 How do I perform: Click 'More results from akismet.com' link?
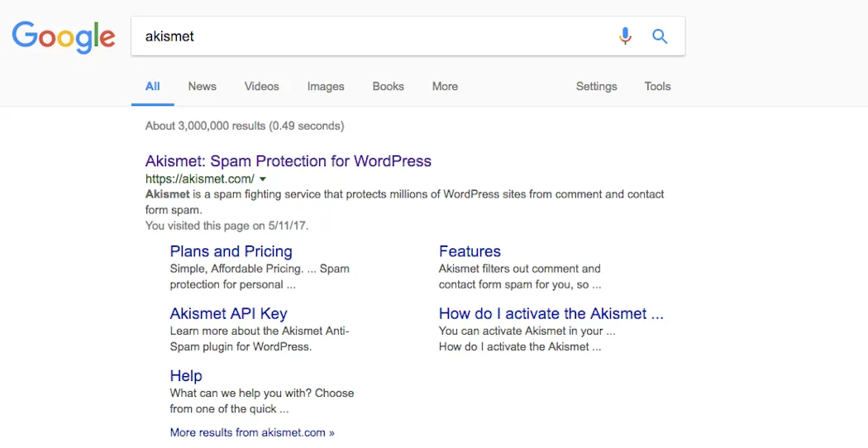[x=252, y=432]
